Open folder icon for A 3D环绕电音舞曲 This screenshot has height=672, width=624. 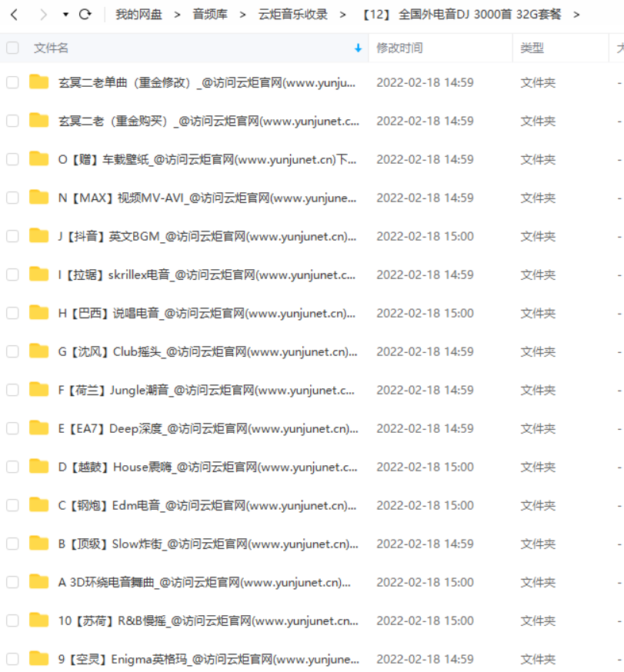click(39, 581)
